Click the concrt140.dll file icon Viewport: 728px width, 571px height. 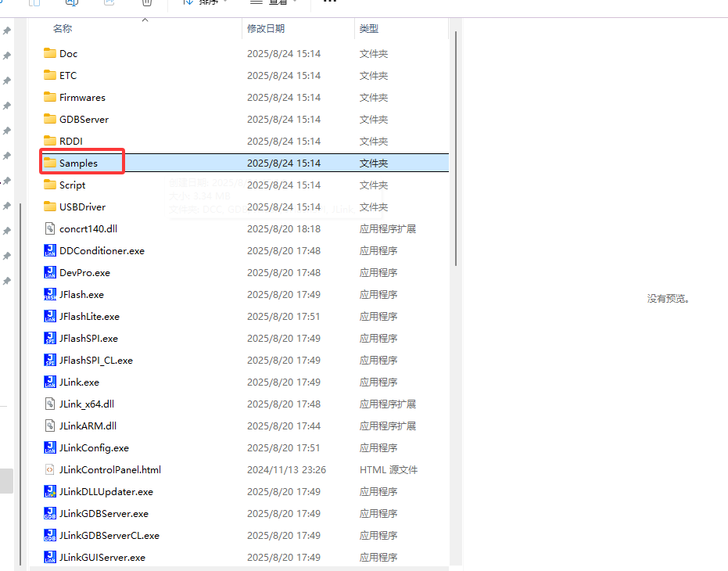tap(50, 229)
